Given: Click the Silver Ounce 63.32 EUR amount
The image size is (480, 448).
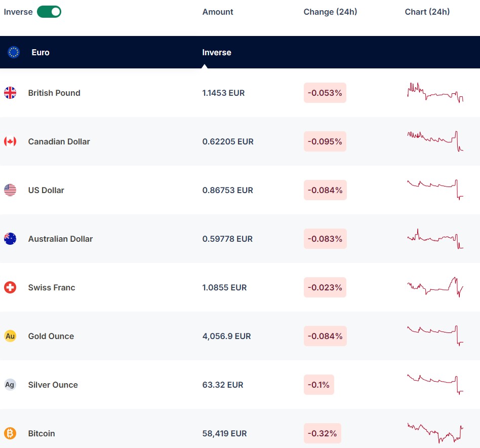Looking at the screenshot, I should pos(223,385).
